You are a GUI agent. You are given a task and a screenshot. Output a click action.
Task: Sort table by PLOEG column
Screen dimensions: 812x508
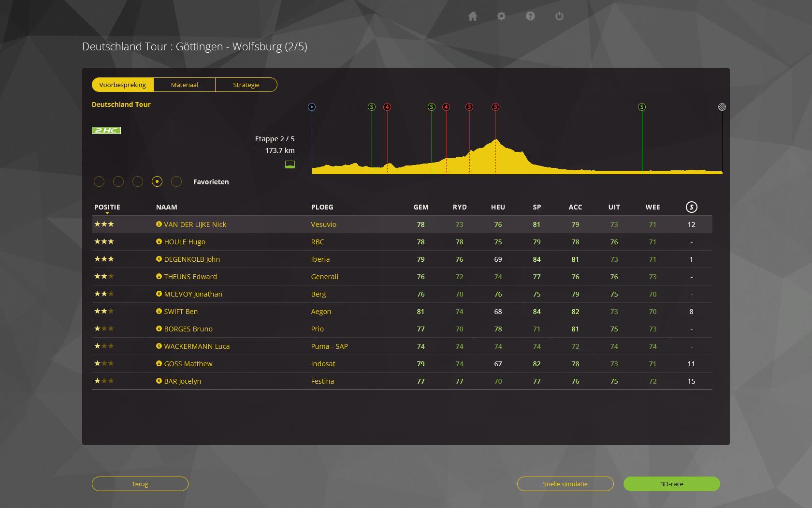[322, 207]
